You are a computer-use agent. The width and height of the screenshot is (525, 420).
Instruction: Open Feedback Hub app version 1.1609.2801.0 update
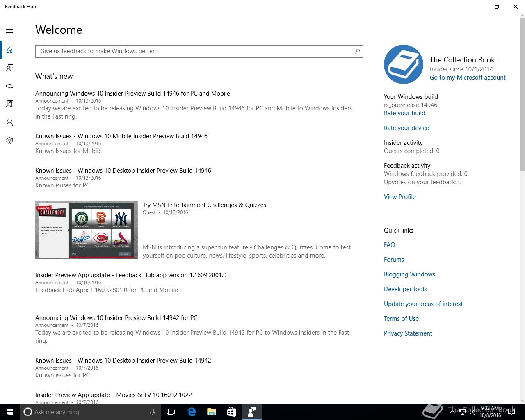pos(131,275)
